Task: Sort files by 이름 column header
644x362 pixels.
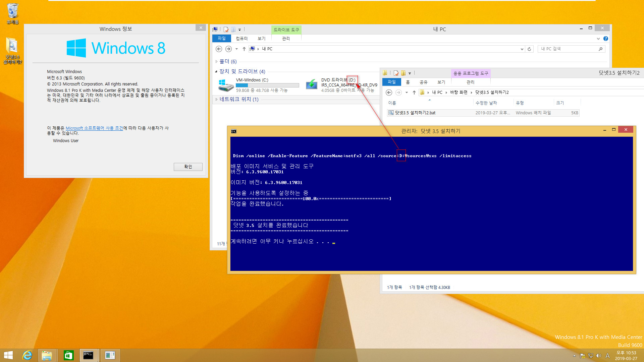Action: click(x=430, y=103)
